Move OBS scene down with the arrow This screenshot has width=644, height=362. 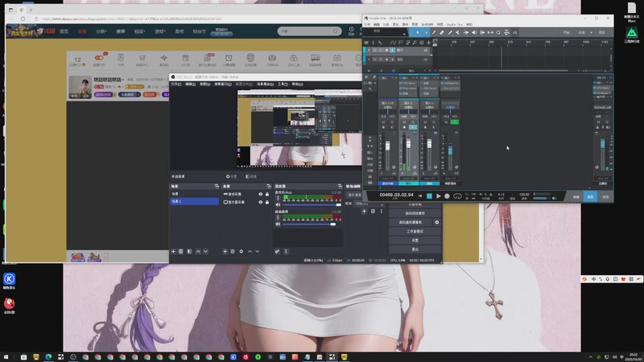pyautogui.click(x=205, y=252)
